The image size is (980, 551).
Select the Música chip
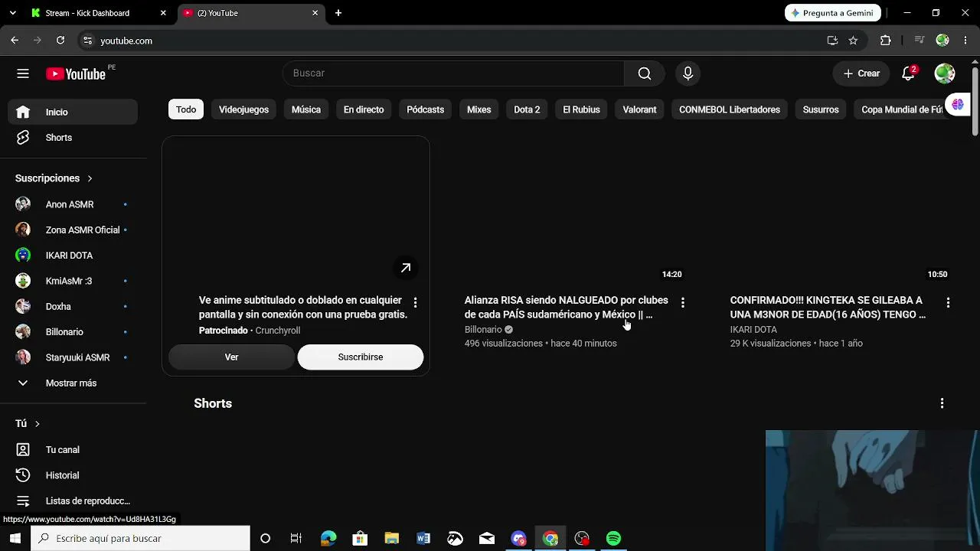pyautogui.click(x=306, y=109)
